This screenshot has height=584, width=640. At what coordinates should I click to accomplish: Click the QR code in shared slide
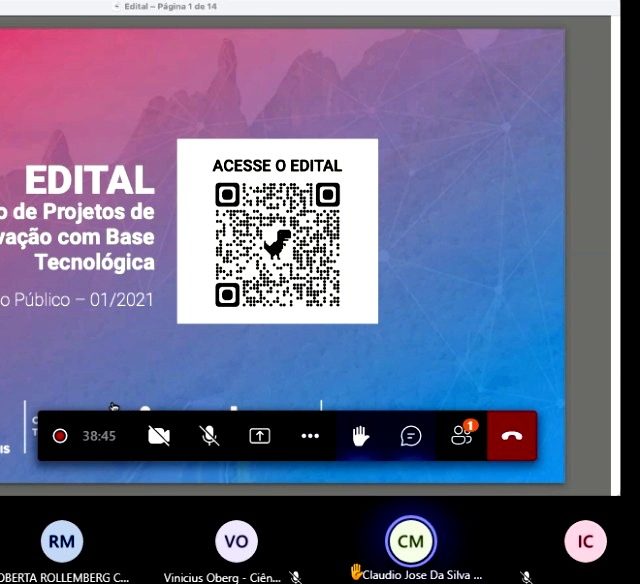coord(277,244)
